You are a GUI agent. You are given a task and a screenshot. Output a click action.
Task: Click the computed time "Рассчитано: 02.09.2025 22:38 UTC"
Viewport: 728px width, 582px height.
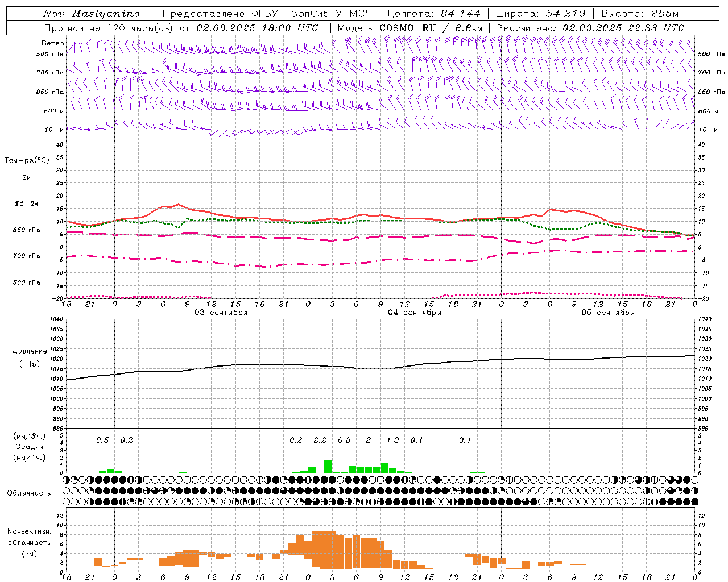(x=590, y=28)
